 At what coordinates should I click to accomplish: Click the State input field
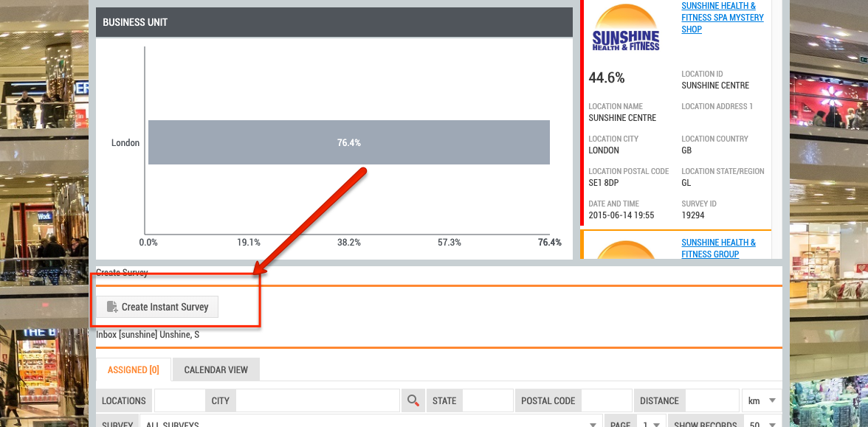pos(488,400)
